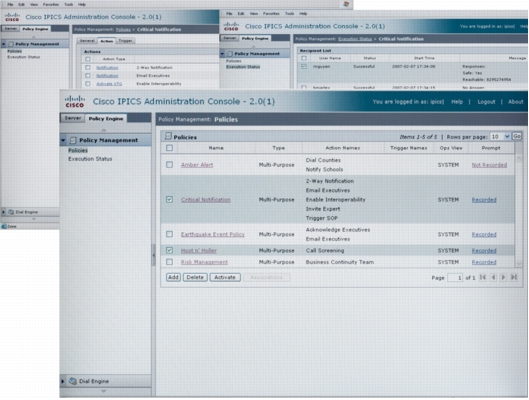Collapse Policy Management tree in front window
Viewport: 529px width, 400px height.
click(63, 140)
